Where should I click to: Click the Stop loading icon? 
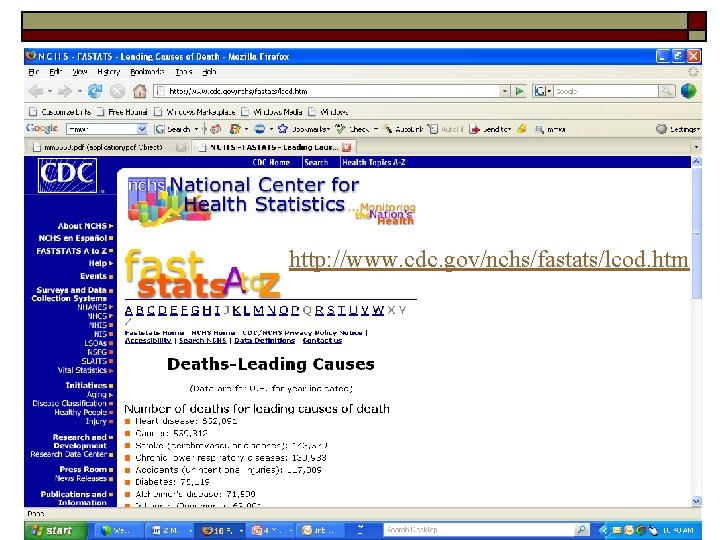click(x=117, y=92)
